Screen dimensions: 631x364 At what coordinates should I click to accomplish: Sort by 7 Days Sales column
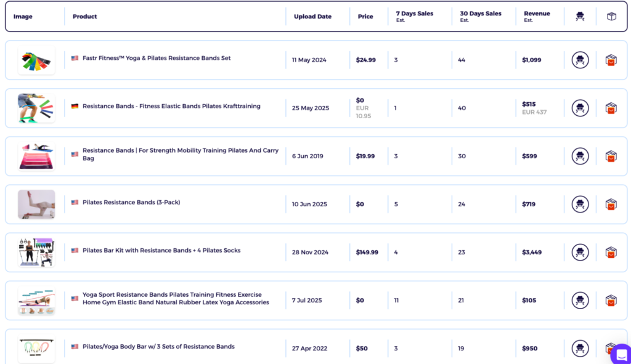(415, 16)
